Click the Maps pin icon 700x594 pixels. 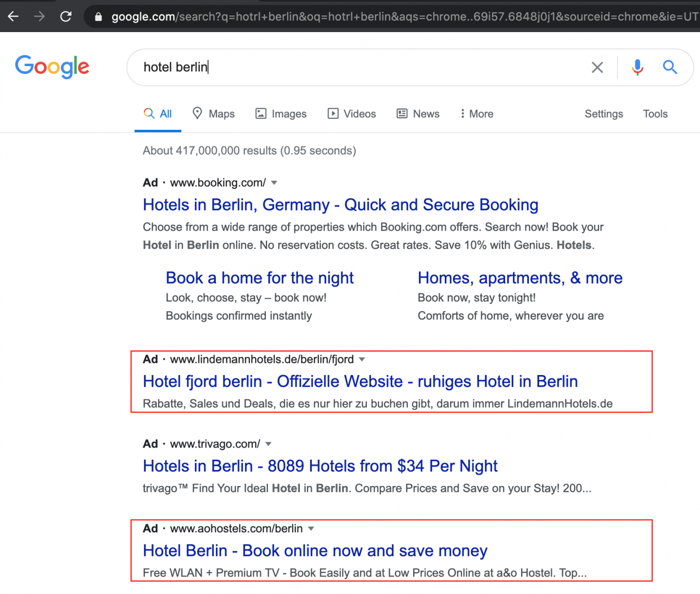pos(197,113)
